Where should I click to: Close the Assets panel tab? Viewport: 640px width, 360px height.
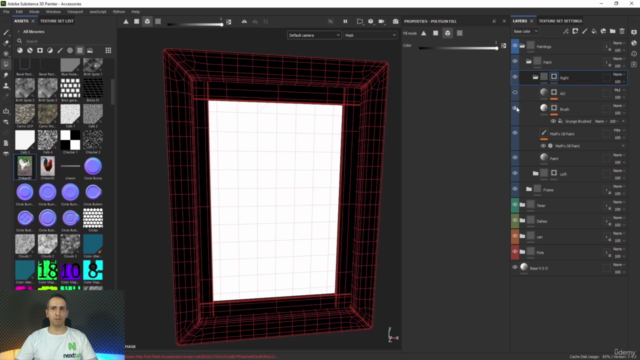pos(33,21)
